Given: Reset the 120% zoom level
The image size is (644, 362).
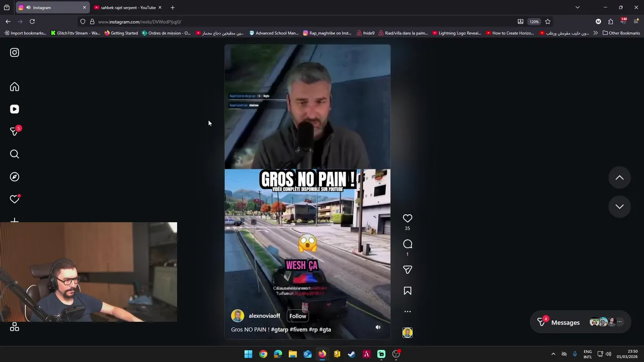Looking at the screenshot, I should pos(534,22).
